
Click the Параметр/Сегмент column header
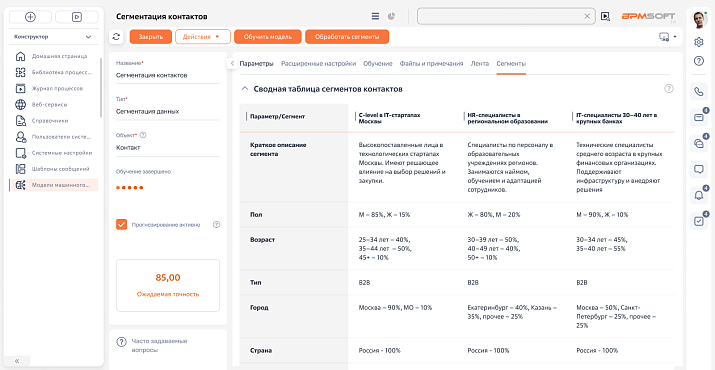click(x=278, y=117)
